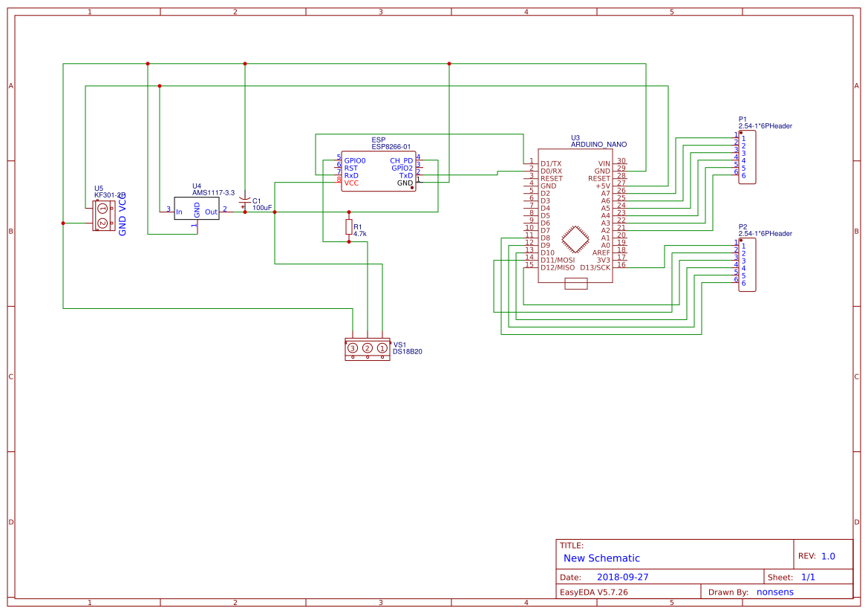Click the date 2018-09-27
Viewport: 868px width, 614px height.
[622, 577]
